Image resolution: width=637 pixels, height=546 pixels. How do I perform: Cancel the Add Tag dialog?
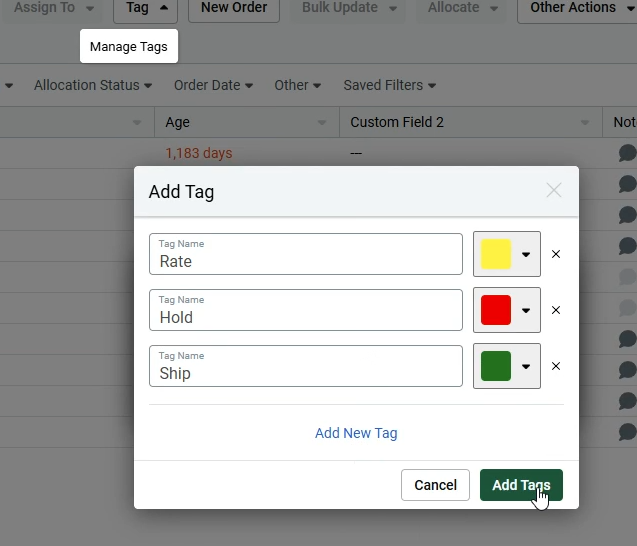coord(435,485)
